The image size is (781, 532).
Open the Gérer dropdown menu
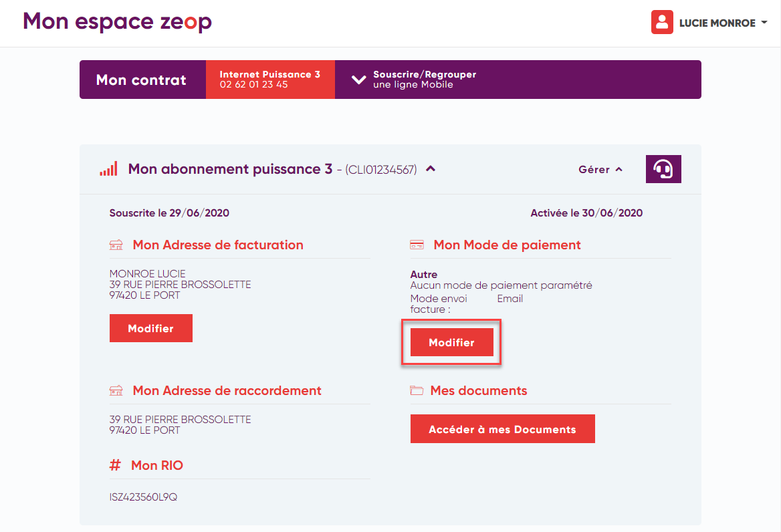[600, 170]
